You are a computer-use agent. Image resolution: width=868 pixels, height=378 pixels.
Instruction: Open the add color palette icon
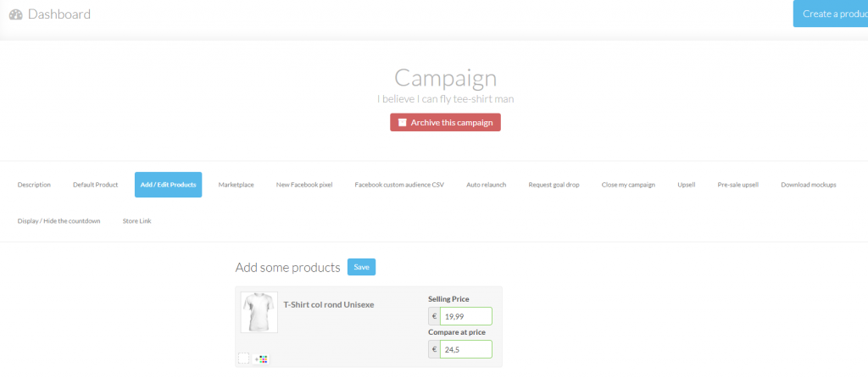point(261,359)
